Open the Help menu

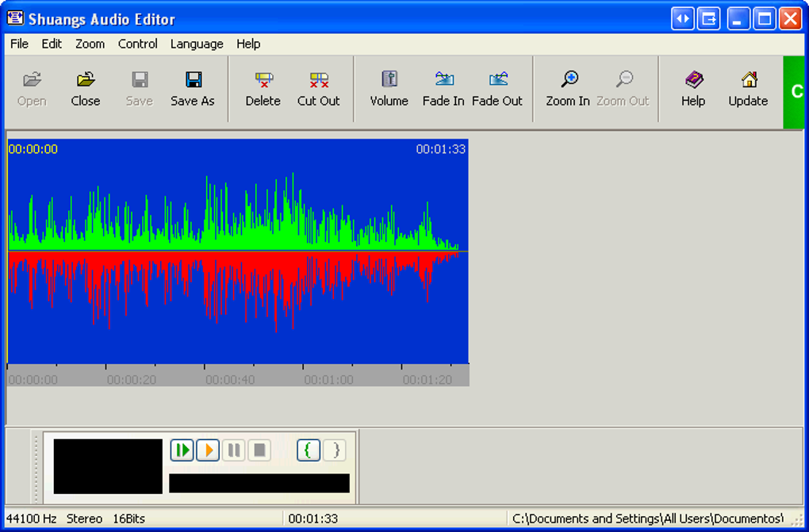(249, 44)
